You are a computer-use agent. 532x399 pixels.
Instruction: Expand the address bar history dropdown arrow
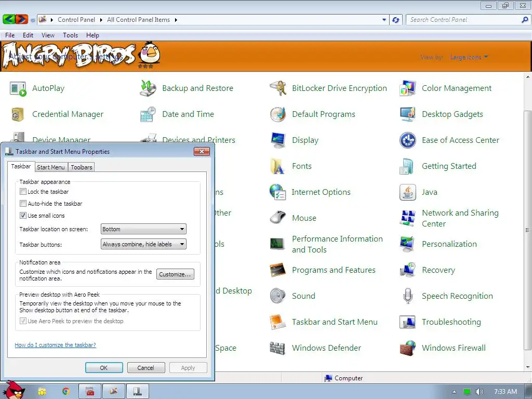click(384, 20)
